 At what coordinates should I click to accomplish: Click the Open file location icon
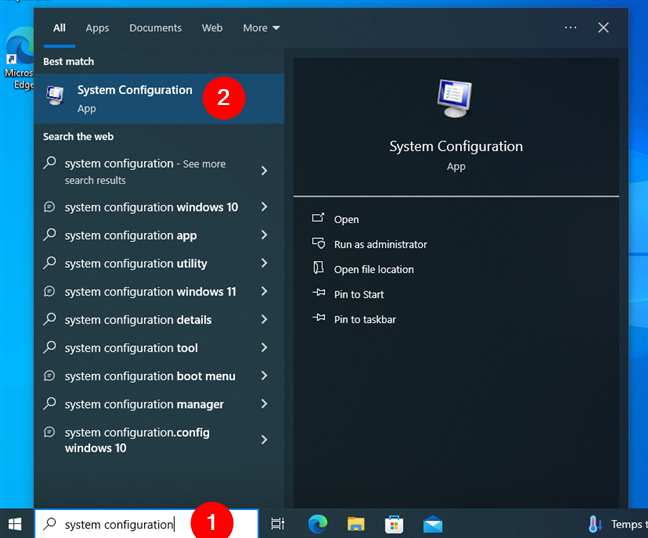point(318,268)
